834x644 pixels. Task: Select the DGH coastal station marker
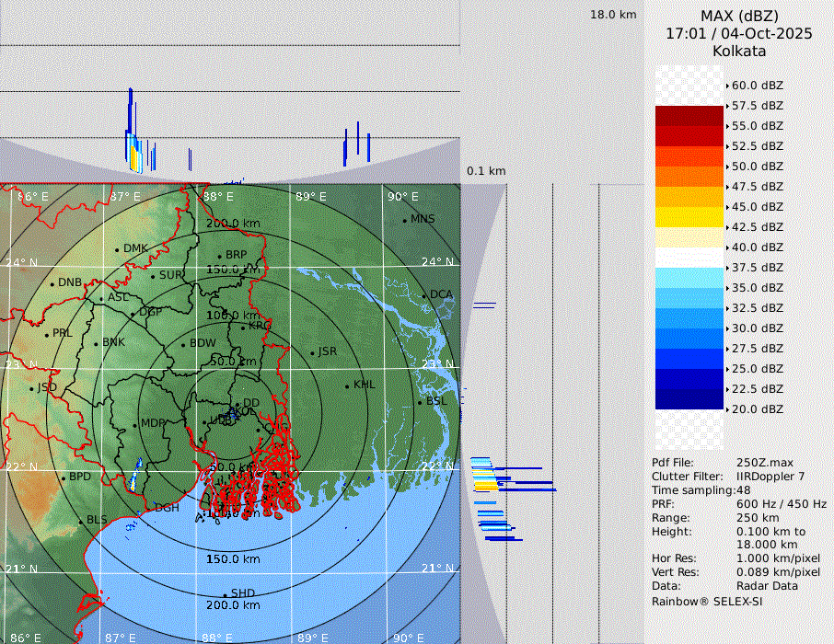[x=148, y=508]
